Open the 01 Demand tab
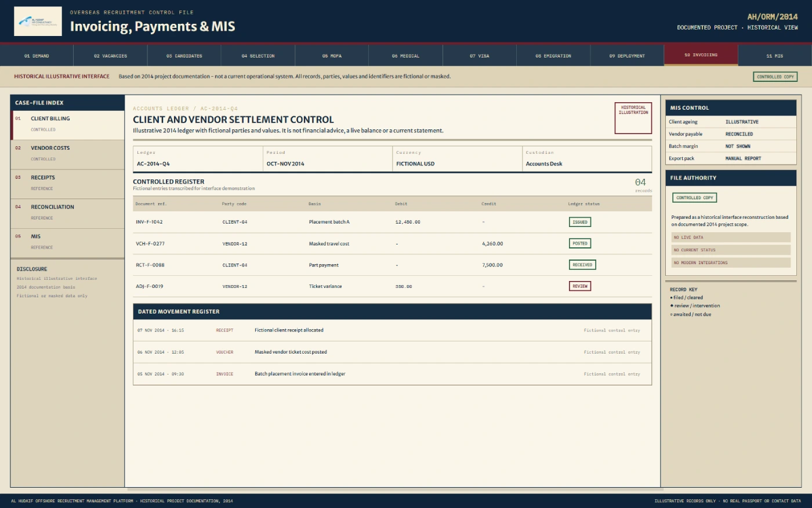This screenshot has width=812, height=508. 37,56
